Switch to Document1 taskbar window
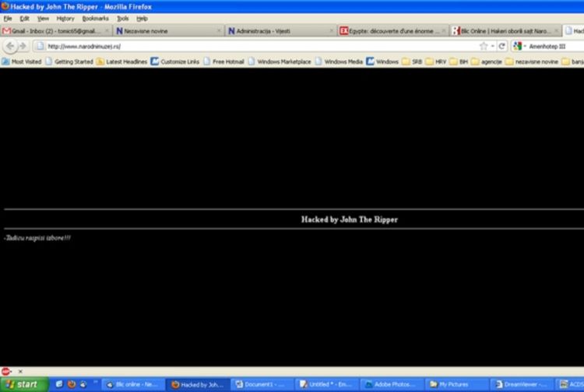Screen dimensions: 584x392 [x=262, y=384]
